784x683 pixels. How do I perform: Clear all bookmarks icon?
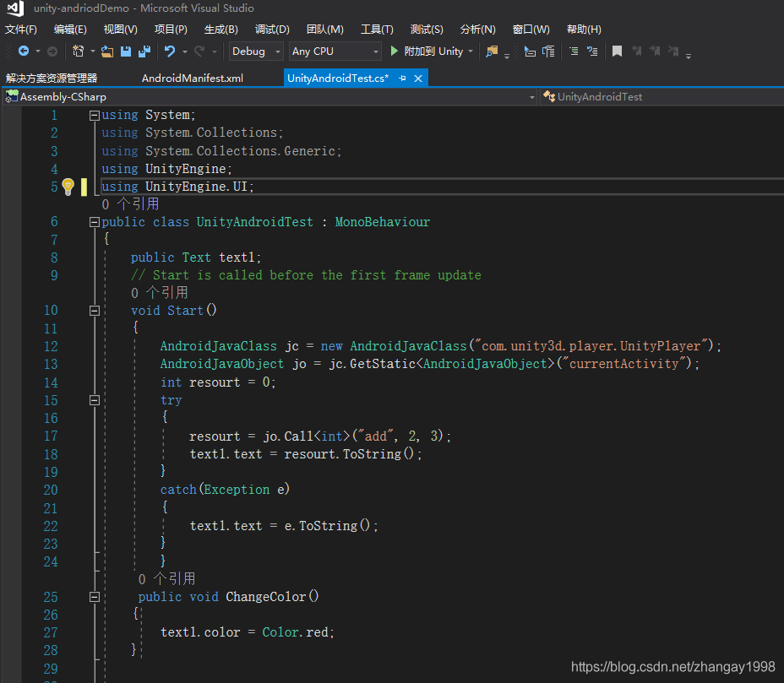[x=673, y=51]
